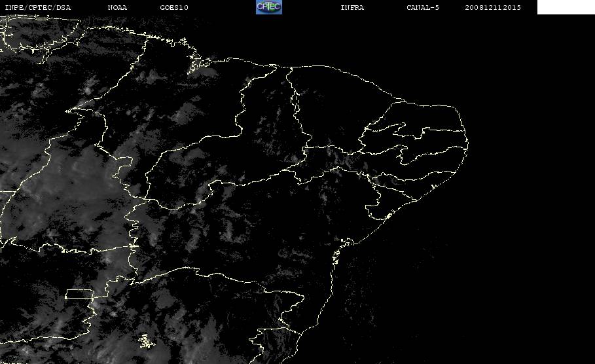Click the CANAL-5 label
The height and width of the screenshot is (364, 595).
tap(423, 7)
